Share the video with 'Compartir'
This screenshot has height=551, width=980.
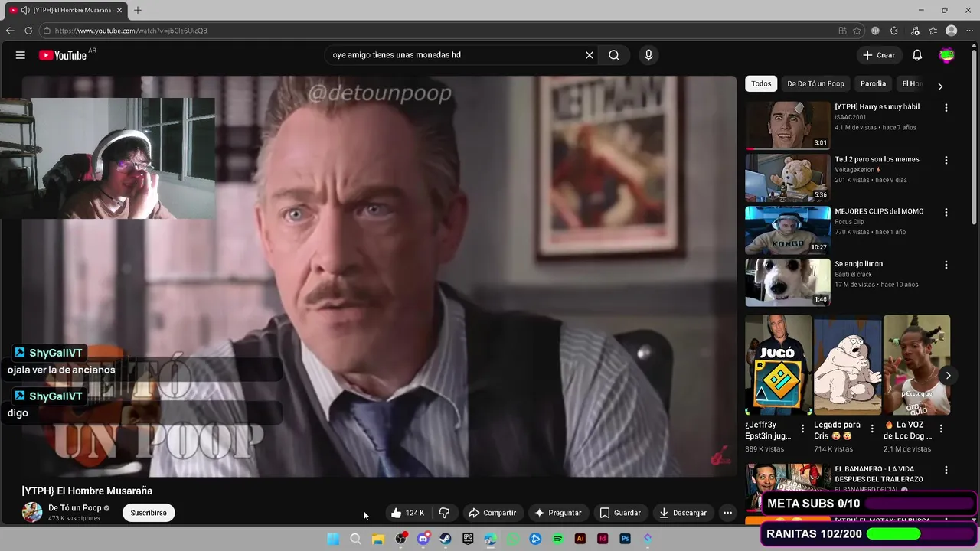point(492,513)
